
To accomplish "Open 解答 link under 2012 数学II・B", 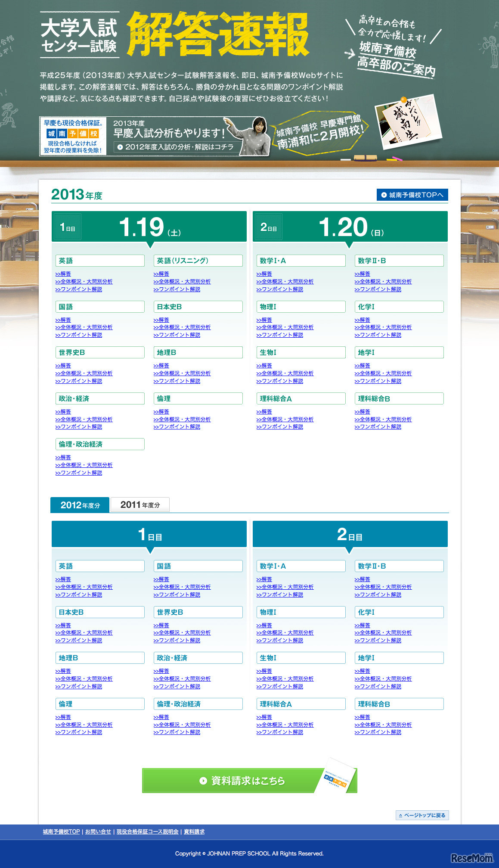I will pyautogui.click(x=362, y=579).
